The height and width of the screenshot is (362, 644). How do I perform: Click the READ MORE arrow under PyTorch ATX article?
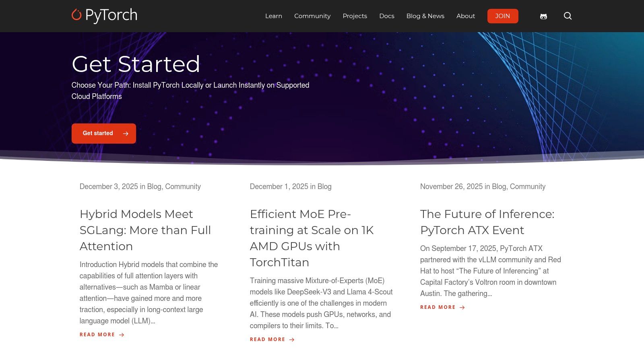point(461,307)
